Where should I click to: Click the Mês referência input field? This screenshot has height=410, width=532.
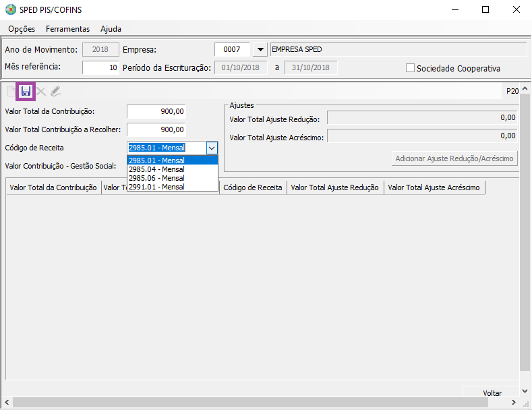pyautogui.click(x=100, y=67)
